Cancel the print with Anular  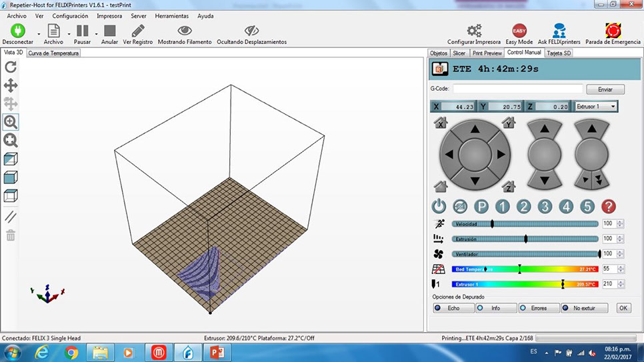pyautogui.click(x=109, y=31)
